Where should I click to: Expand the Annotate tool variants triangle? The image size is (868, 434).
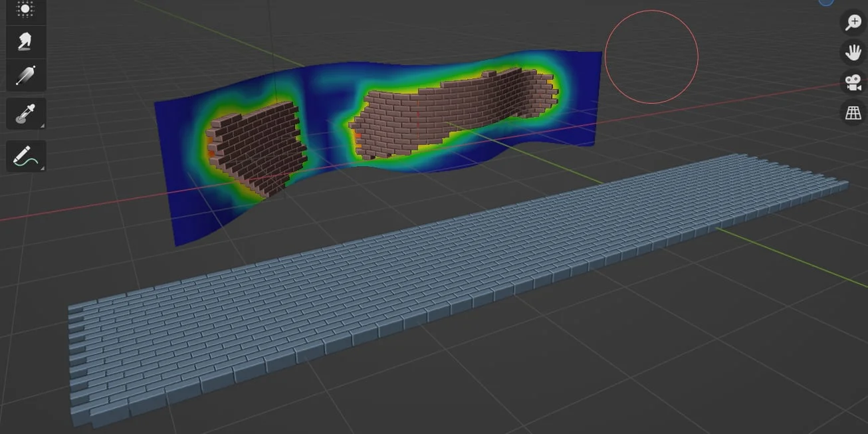41,169
